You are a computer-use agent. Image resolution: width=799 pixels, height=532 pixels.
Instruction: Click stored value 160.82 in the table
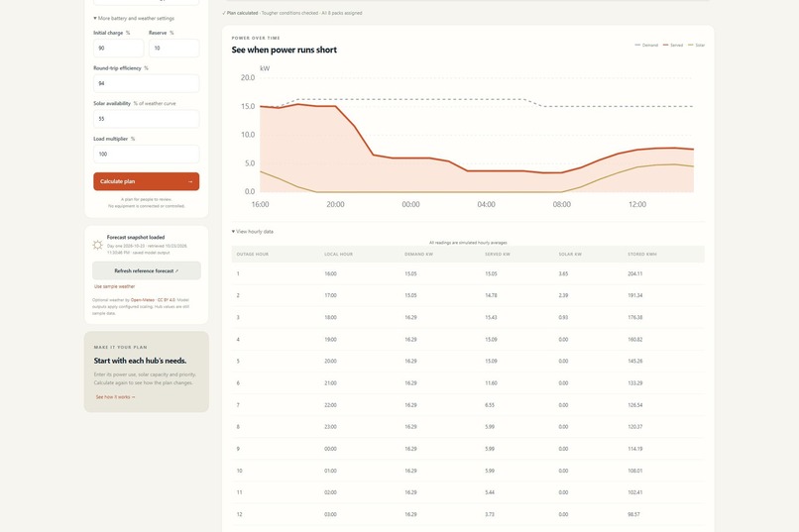tap(634, 340)
